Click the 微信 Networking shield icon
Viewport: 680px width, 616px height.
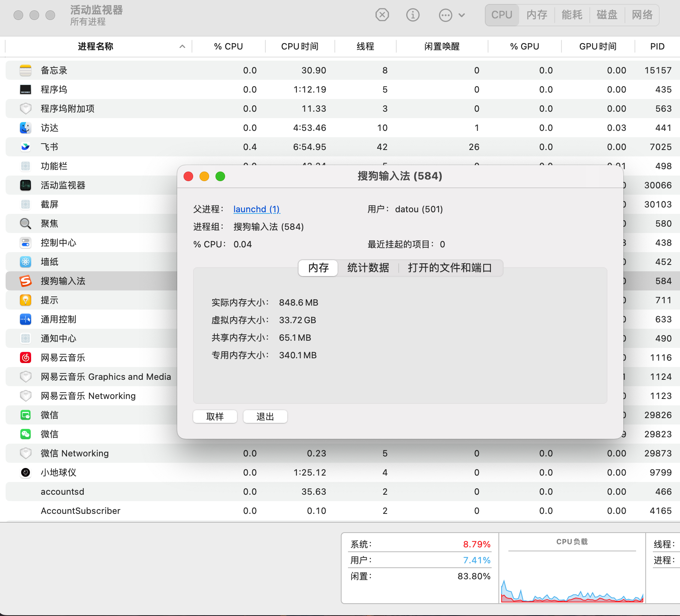point(26,453)
